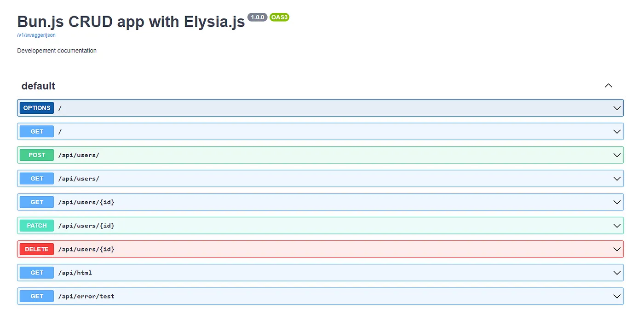Expand the GET /api/html row arrow
Image resolution: width=644 pixels, height=327 pixels.
tap(617, 273)
